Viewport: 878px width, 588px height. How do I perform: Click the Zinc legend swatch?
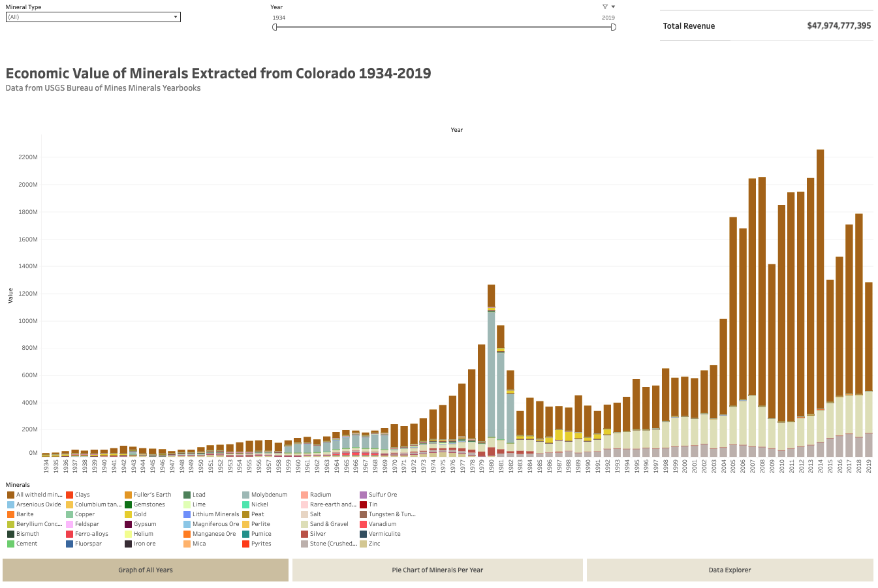pos(363,544)
